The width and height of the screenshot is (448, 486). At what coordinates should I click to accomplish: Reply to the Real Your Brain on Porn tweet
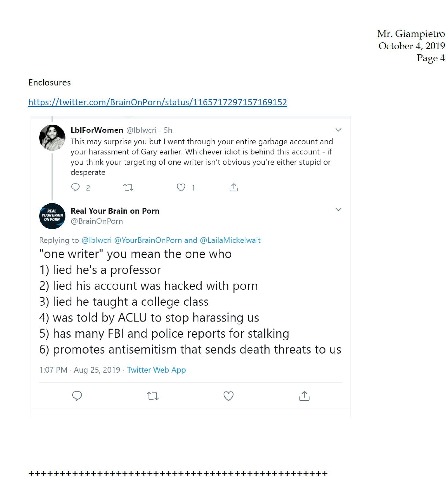coord(77,396)
